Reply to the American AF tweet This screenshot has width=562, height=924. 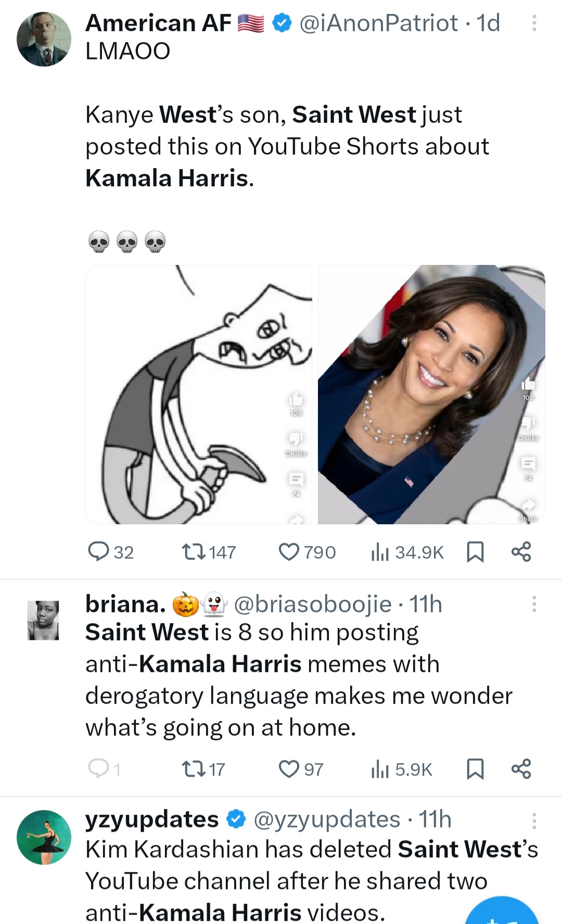point(98,552)
